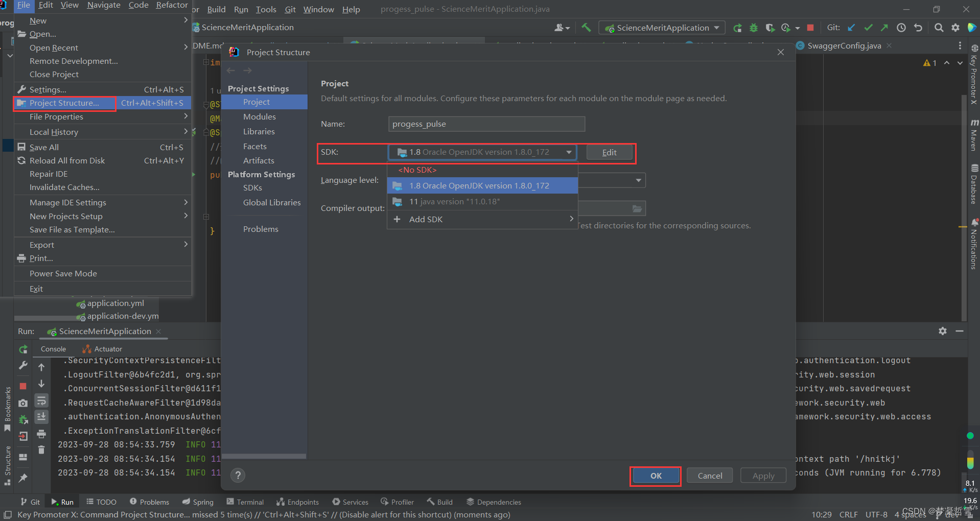Push commits with the green Git arrow
Image resolution: width=980 pixels, height=521 pixels.
[x=884, y=28]
